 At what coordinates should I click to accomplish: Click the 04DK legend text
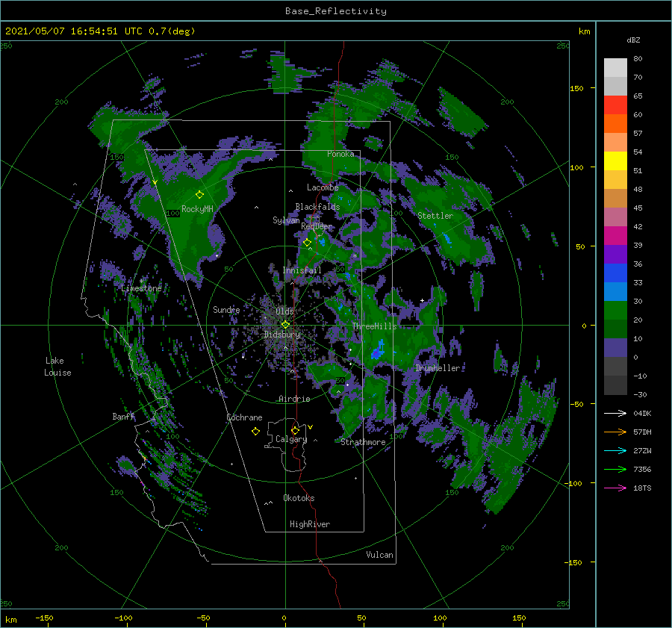642,413
